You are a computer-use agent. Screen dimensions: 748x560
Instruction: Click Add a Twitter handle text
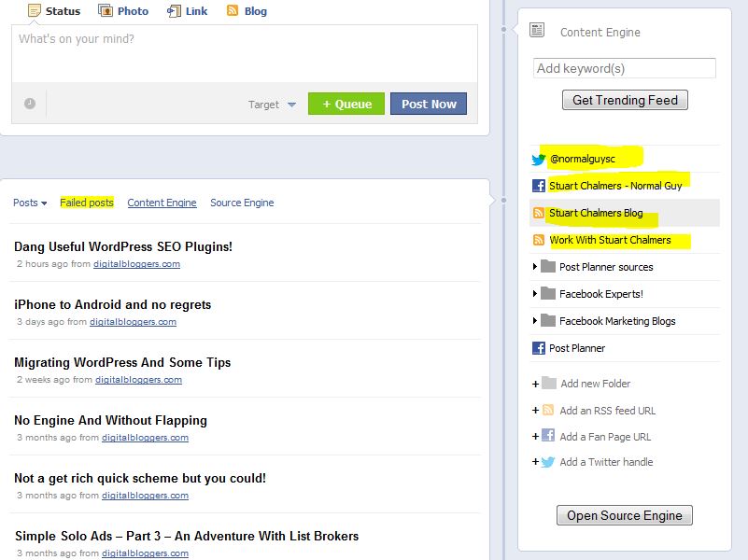[606, 462]
